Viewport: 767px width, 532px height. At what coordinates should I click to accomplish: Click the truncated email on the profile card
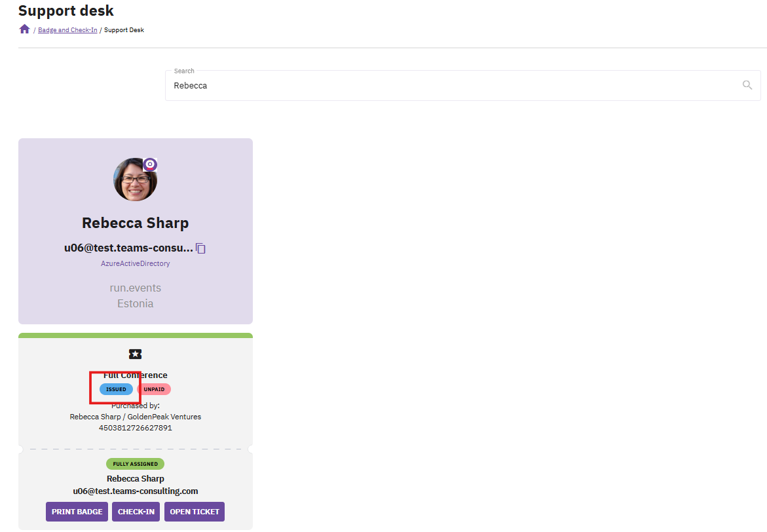pyautogui.click(x=128, y=248)
